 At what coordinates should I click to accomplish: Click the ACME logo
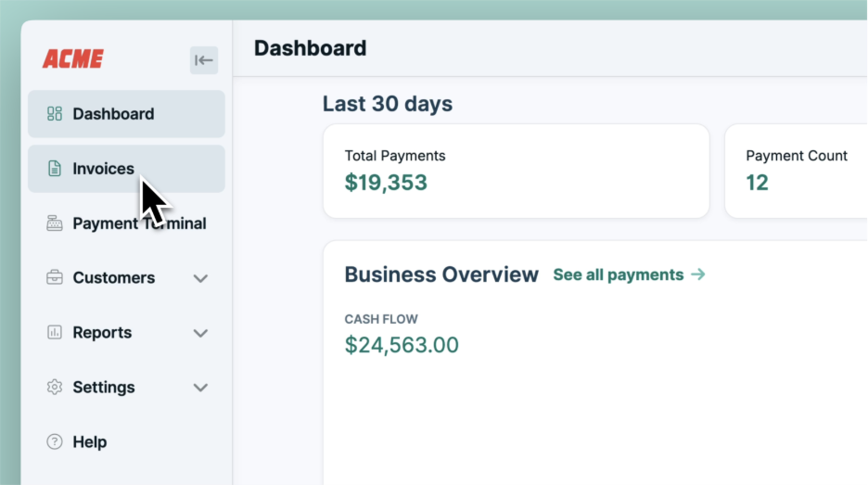click(73, 58)
